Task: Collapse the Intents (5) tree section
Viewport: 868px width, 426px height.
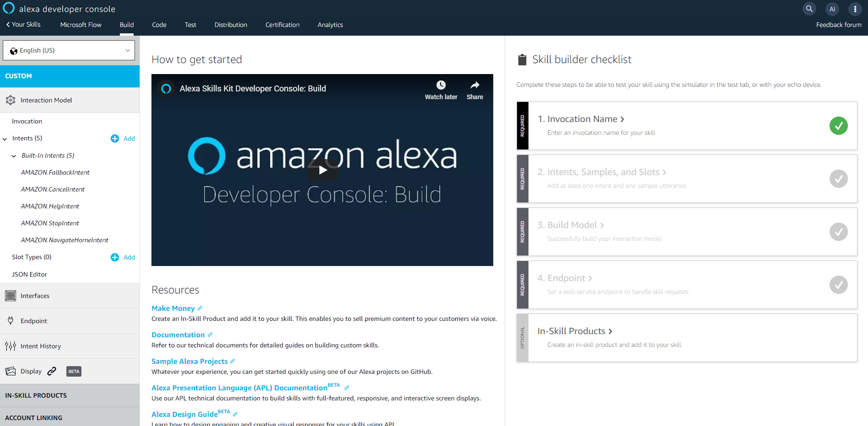Action: (5, 138)
